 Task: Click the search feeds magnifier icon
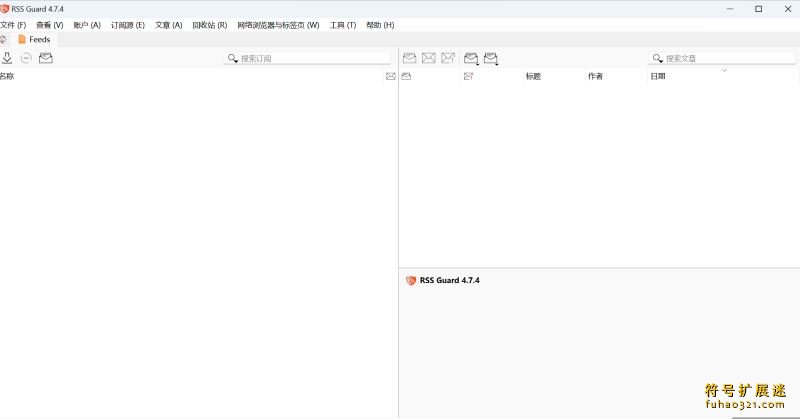(233, 59)
